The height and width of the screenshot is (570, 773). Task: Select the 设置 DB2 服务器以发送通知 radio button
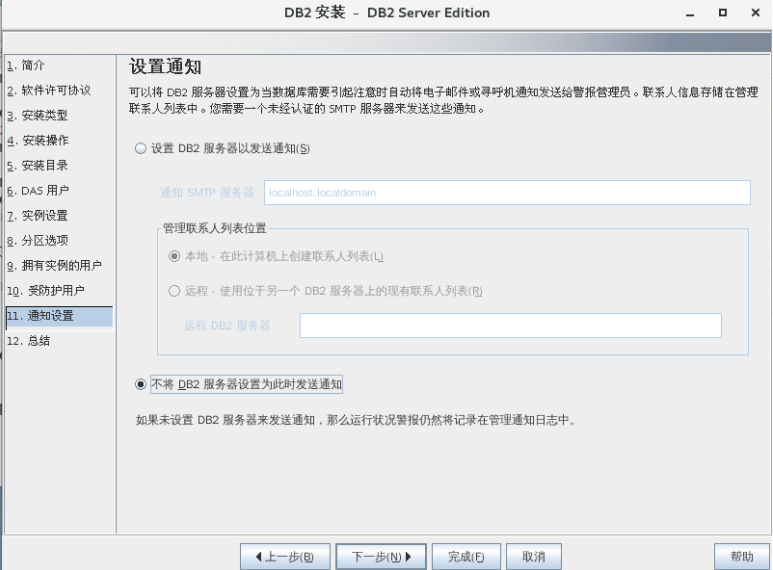pyautogui.click(x=141, y=148)
